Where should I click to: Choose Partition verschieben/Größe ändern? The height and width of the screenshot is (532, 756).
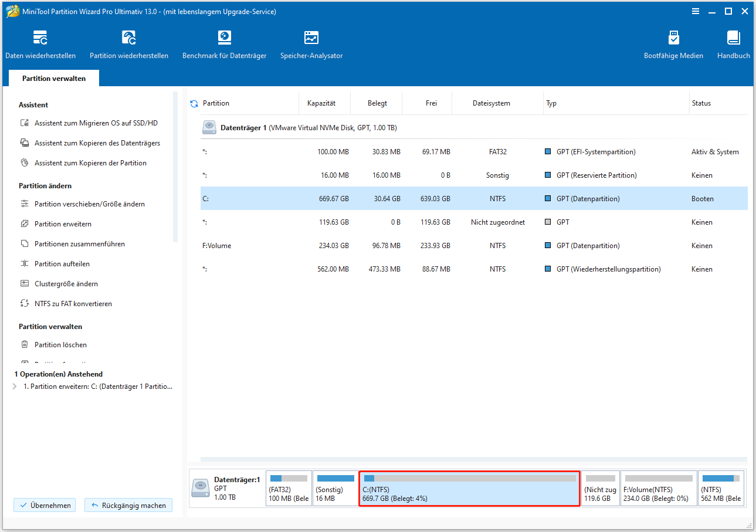tap(89, 204)
